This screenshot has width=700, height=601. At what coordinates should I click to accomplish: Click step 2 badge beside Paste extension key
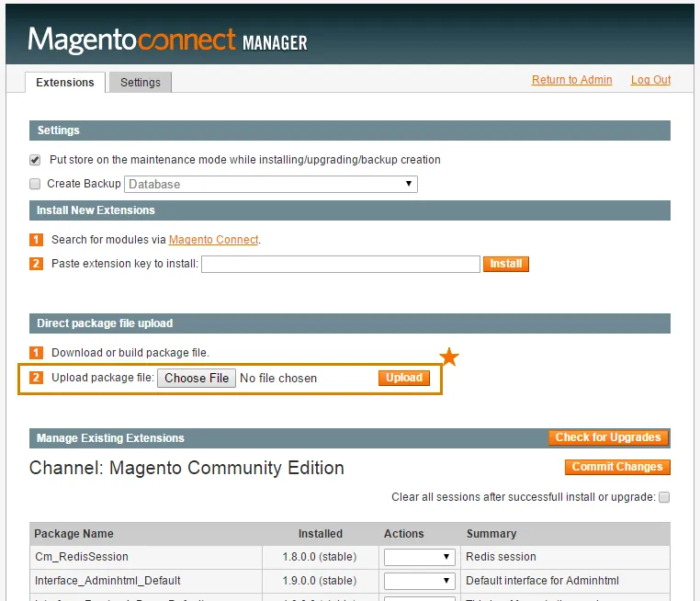(37, 264)
